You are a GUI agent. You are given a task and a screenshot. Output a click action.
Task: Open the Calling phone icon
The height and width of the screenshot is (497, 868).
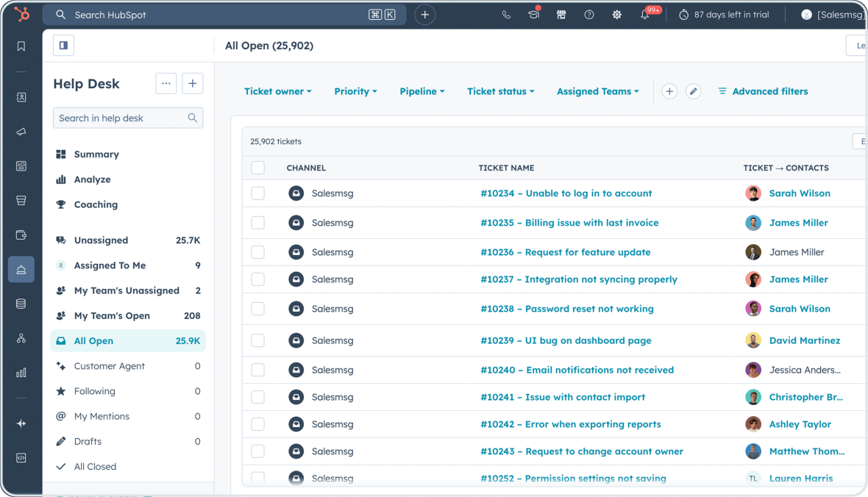tap(506, 14)
